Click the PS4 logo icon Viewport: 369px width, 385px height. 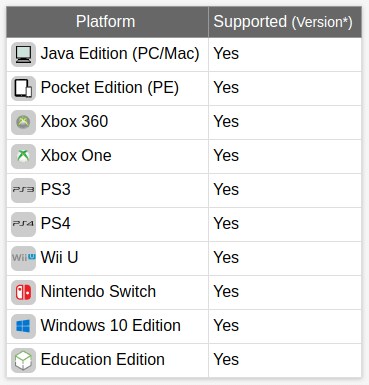point(23,224)
